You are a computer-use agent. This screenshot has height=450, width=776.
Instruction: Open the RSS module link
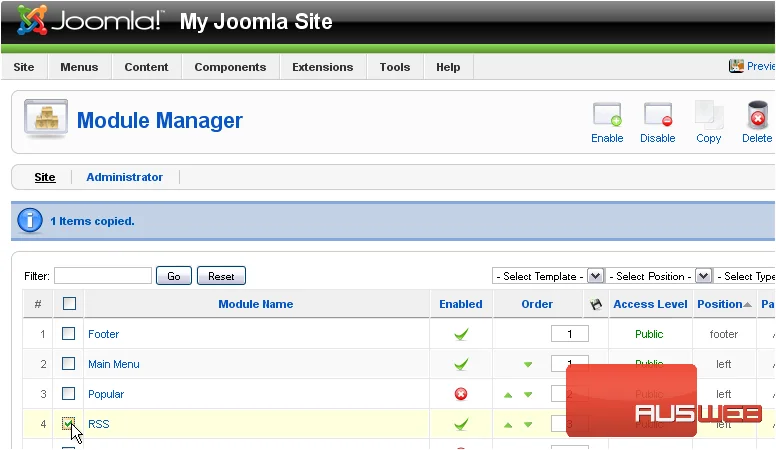(98, 424)
